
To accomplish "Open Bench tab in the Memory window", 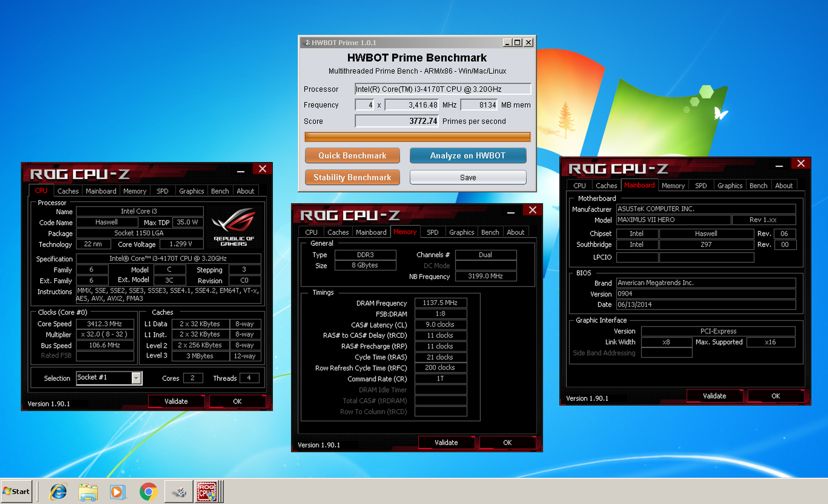I will click(490, 232).
